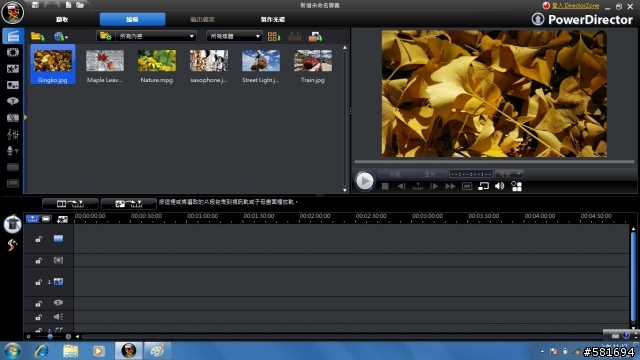Screen dimensions: 640x360
Task: Toggle lock on the video track
Action: pos(38,239)
